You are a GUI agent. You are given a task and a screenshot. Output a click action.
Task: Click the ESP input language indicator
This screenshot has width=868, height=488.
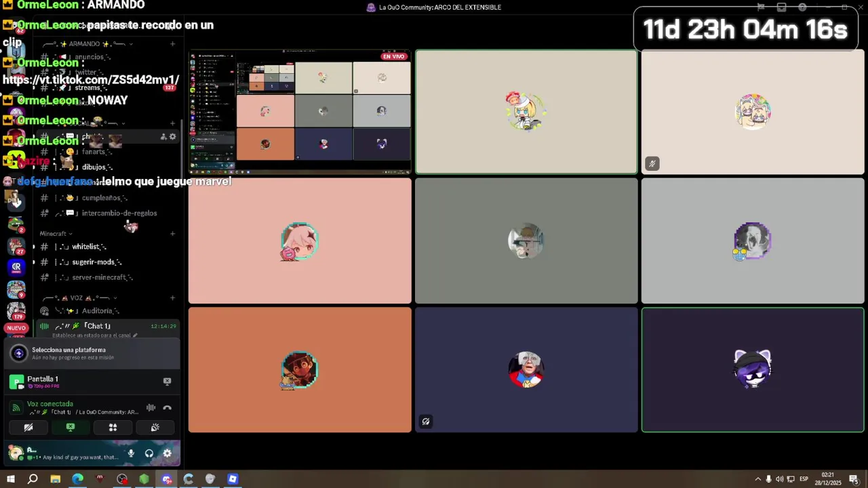[804, 479]
